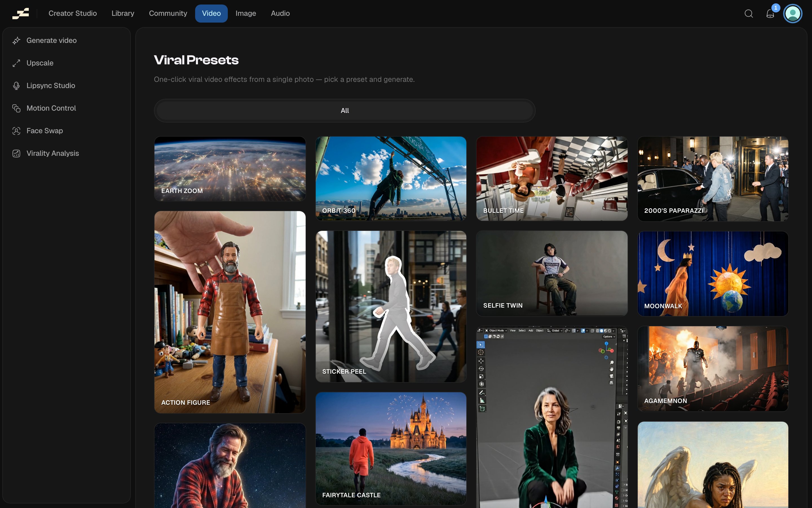Choose the 2000's Paparazzi preset
Image resolution: width=812 pixels, height=508 pixels.
[x=713, y=179]
